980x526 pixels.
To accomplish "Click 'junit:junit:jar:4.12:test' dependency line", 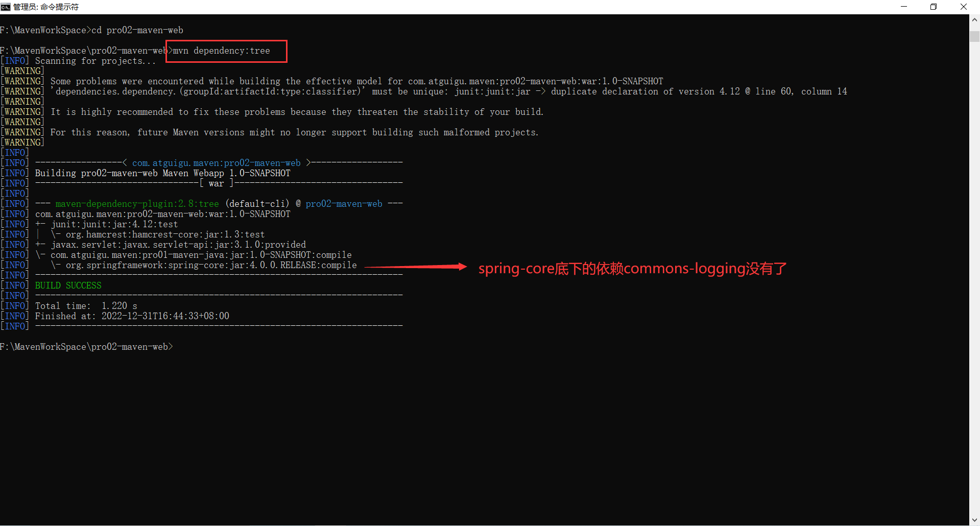I will [x=114, y=224].
